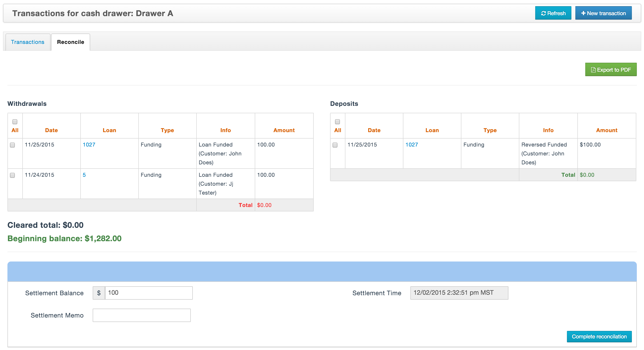The image size is (644, 350).
Task: Click the Loan header in Deposits
Action: 432,130
